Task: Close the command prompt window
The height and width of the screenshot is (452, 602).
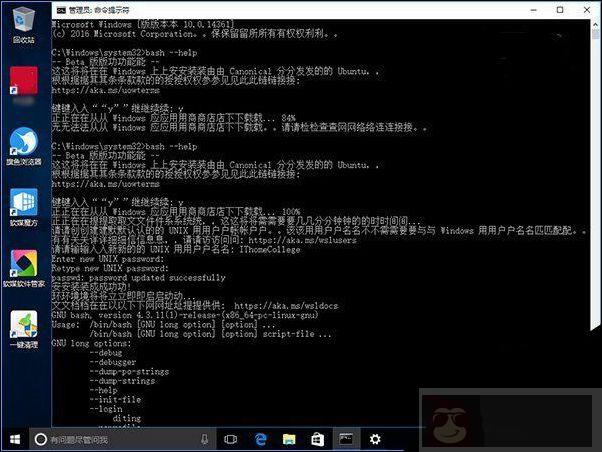Action: [x=587, y=10]
